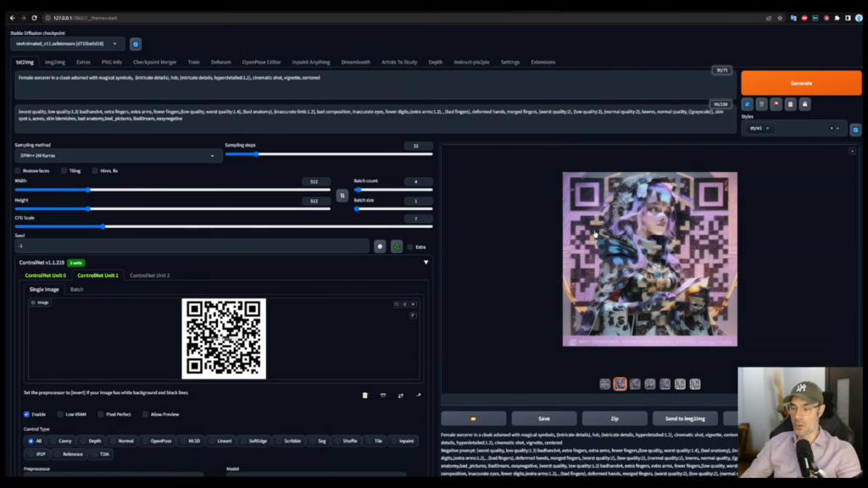The image size is (868, 488).
Task: Uncheck the ControlNet Enable checkbox
Action: (x=26, y=414)
